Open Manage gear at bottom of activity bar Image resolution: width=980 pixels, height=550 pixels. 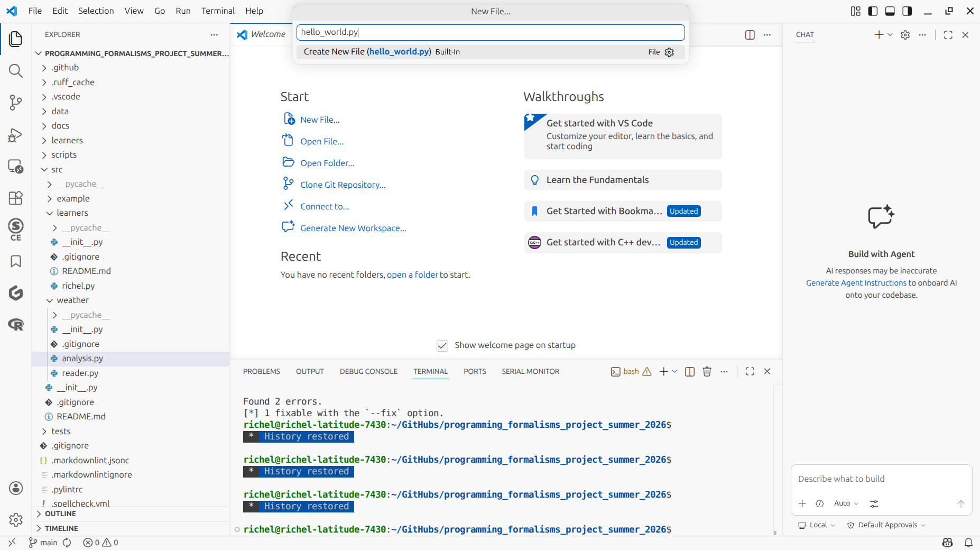point(16,520)
